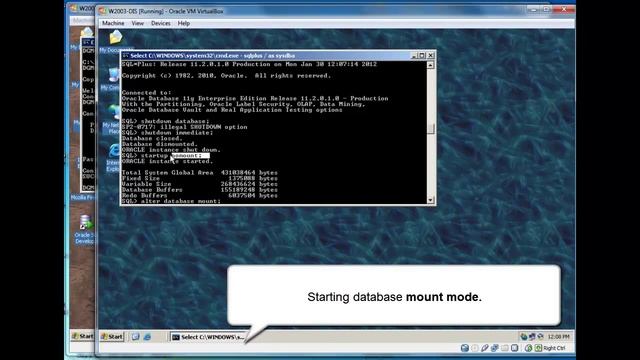The height and width of the screenshot is (360, 640).
Task: Open the My Documents desktop folder icon
Action: tap(116, 38)
